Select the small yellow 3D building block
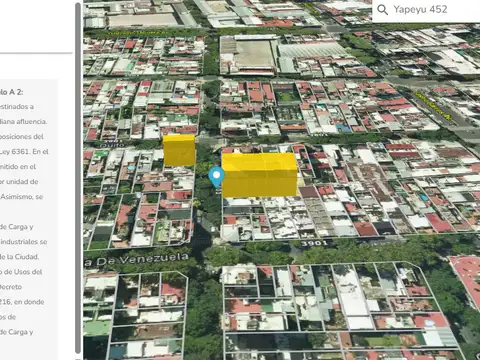Screen dimensions: 480x360 [x=179, y=150]
